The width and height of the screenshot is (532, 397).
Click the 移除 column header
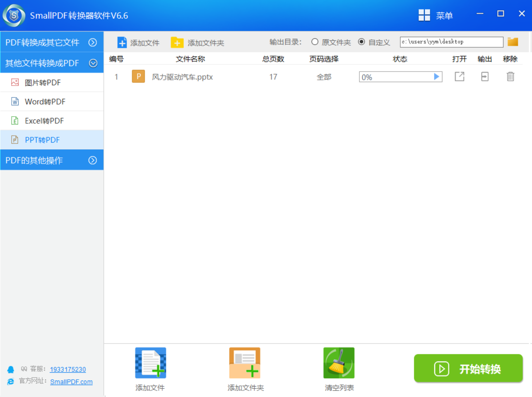point(510,59)
